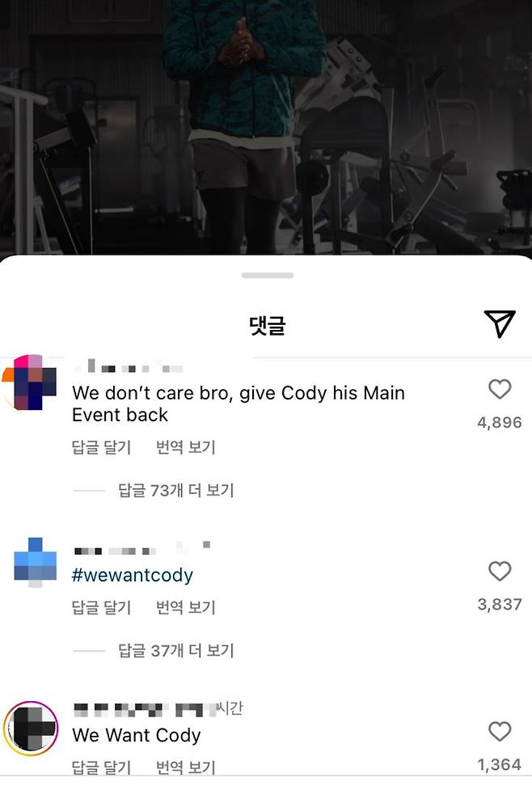This screenshot has height=786, width=532.
Task: Tap the darkened video behind comments
Action: [x=266, y=125]
